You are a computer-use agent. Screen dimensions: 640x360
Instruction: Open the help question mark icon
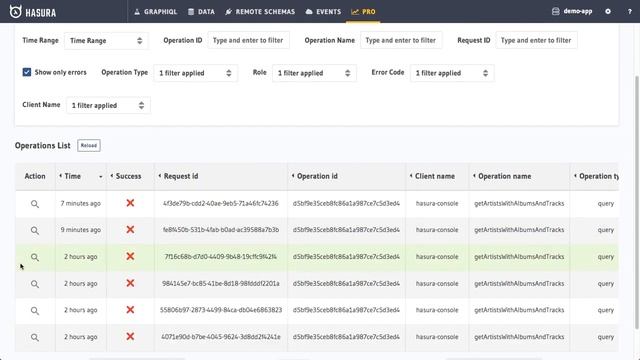(629, 11)
